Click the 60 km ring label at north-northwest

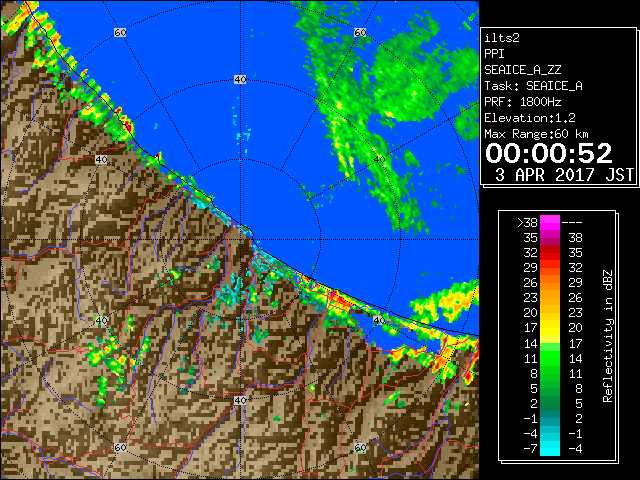[120, 32]
